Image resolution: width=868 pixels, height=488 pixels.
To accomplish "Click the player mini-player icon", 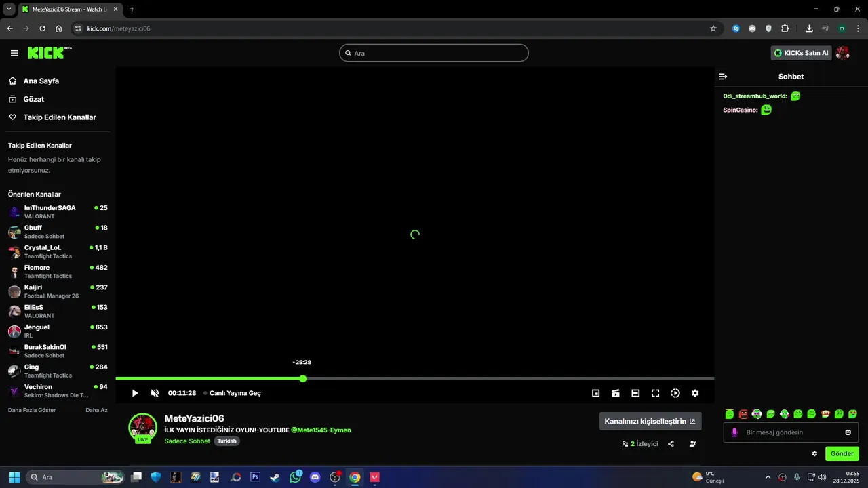I will point(596,393).
